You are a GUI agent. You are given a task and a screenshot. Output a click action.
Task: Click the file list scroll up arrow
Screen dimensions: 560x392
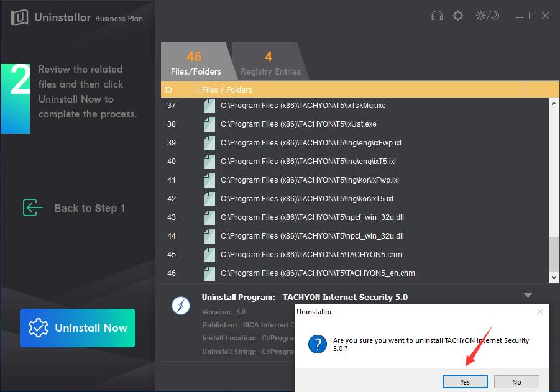554,104
